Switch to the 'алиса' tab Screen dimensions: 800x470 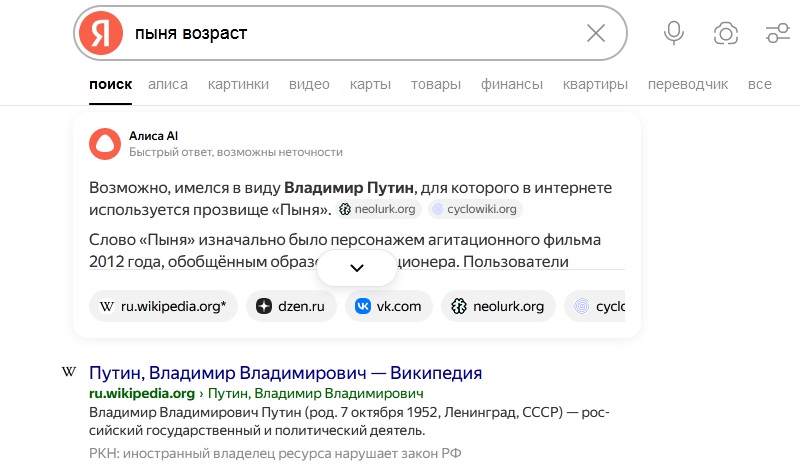pos(168,84)
